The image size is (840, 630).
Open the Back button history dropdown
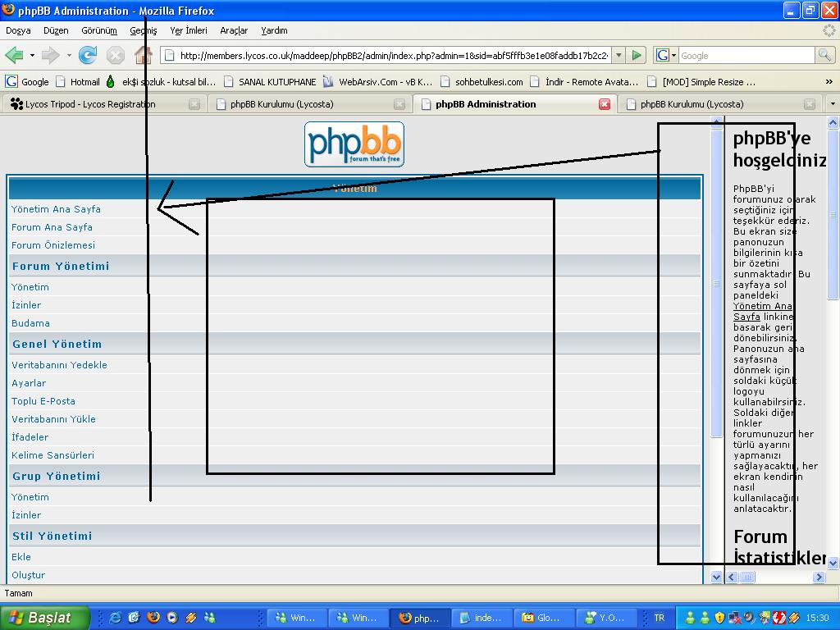pyautogui.click(x=32, y=55)
